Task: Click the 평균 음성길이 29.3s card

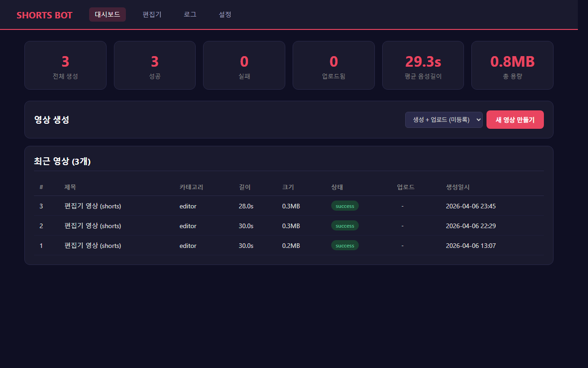Action: pos(423,65)
